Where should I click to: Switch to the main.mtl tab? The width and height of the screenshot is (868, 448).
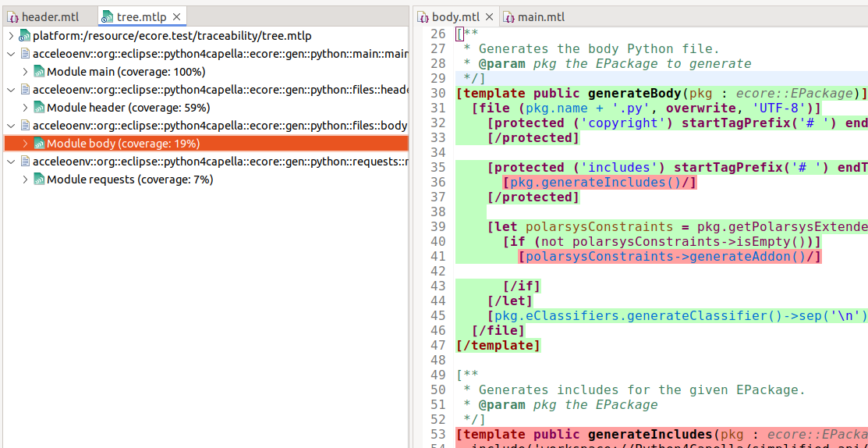[x=540, y=16]
